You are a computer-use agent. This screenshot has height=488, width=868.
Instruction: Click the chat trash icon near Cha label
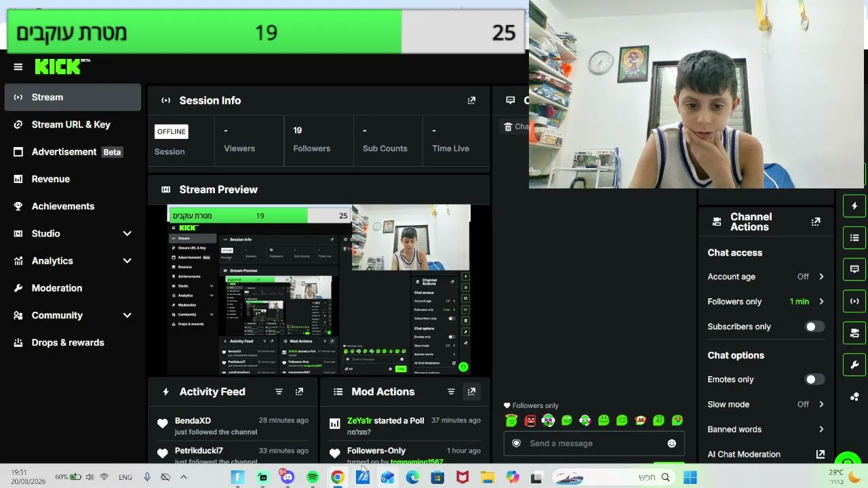(x=508, y=127)
